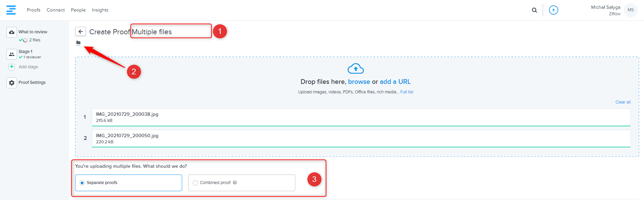644x200 pixels.
Task: Click the green Add stage plus icon
Action: (12, 67)
